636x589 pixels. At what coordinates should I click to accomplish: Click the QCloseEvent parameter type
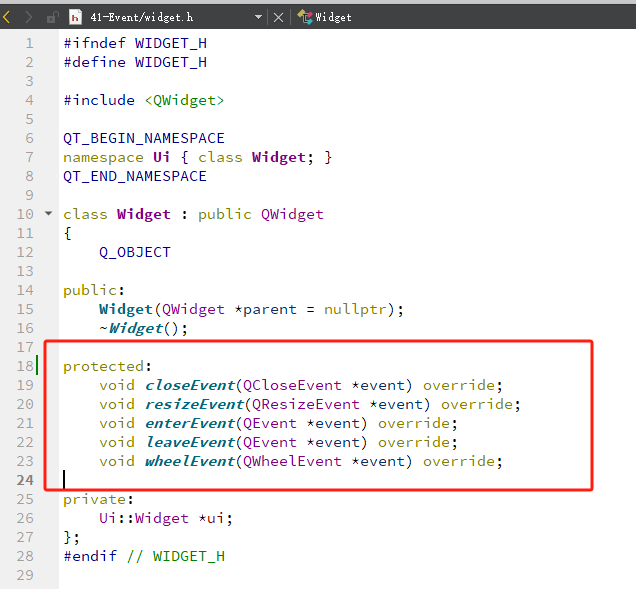coord(292,385)
